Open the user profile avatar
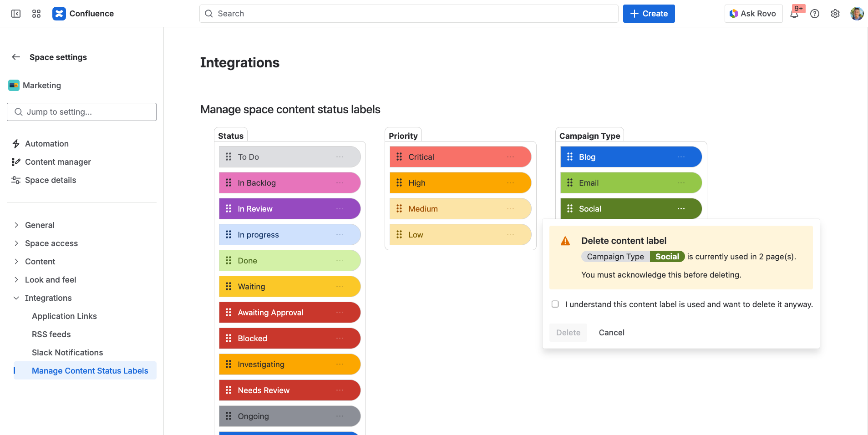The width and height of the screenshot is (868, 435). pyautogui.click(x=857, y=14)
